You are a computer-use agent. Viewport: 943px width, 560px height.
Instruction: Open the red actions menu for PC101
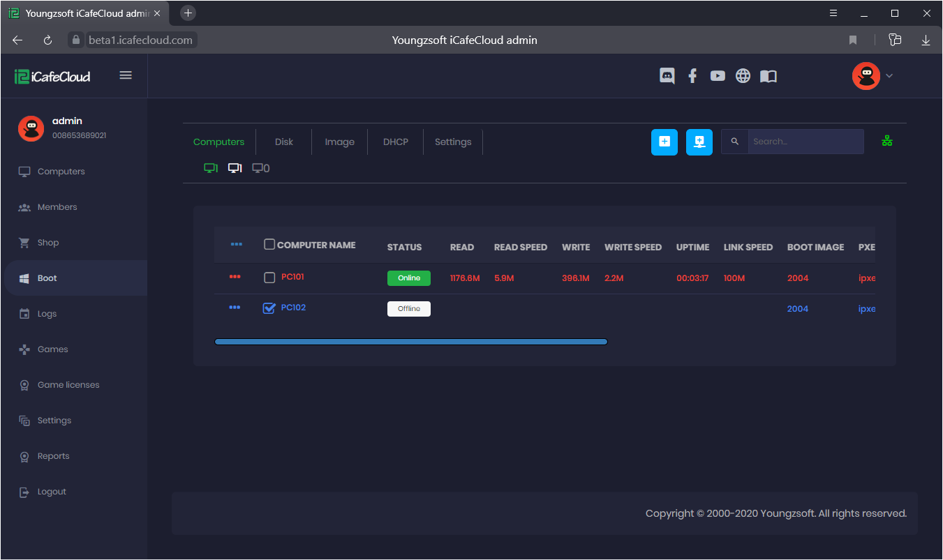point(235,277)
